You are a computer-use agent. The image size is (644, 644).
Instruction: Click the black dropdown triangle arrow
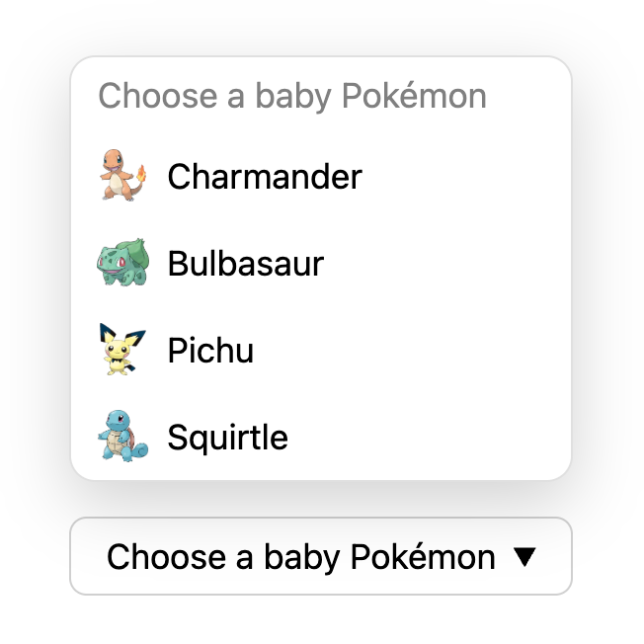[524, 557]
